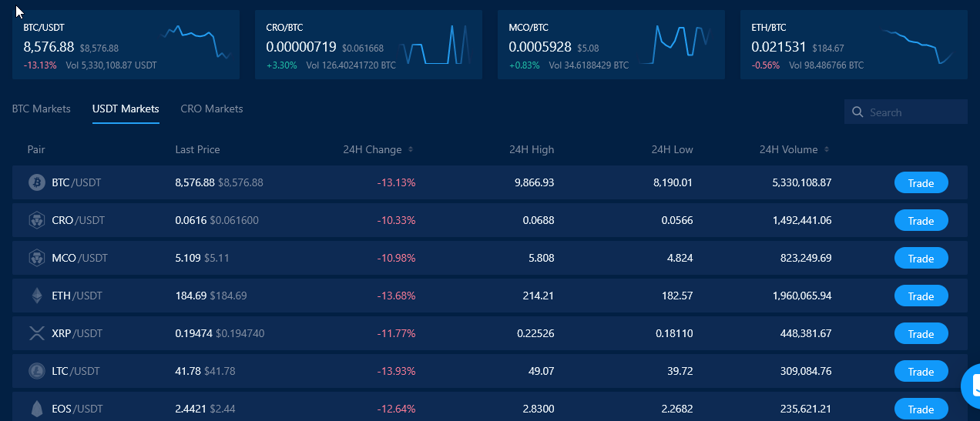Image resolution: width=980 pixels, height=421 pixels.
Task: Click the XRP icon in XRP/USDT row
Action: click(36, 333)
